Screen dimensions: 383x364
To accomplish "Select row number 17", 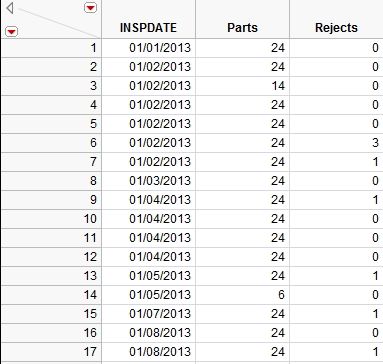I will tap(51, 352).
